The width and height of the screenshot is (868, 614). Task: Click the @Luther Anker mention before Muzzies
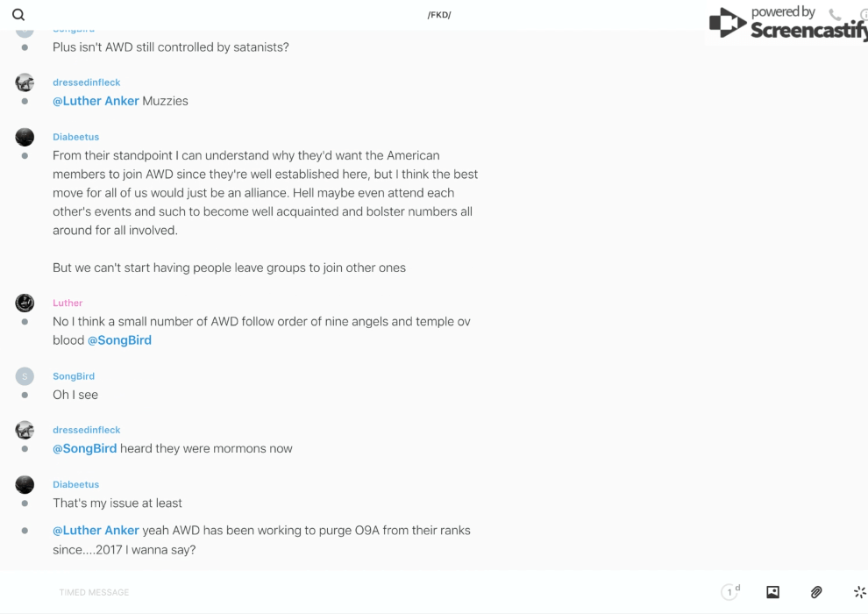pos(96,101)
